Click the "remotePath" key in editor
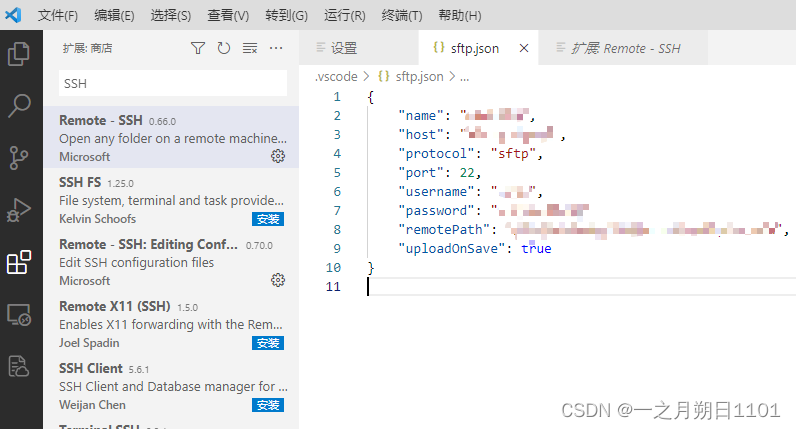The image size is (796, 429). [444, 229]
